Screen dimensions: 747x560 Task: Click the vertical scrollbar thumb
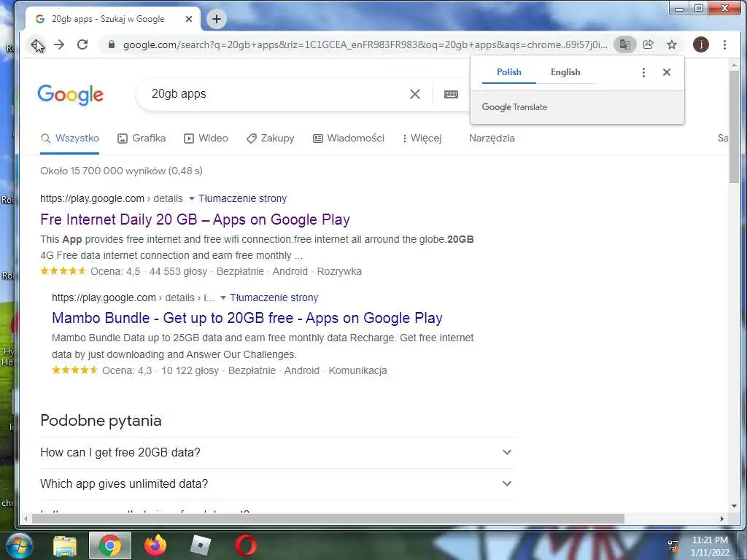pyautogui.click(x=734, y=127)
